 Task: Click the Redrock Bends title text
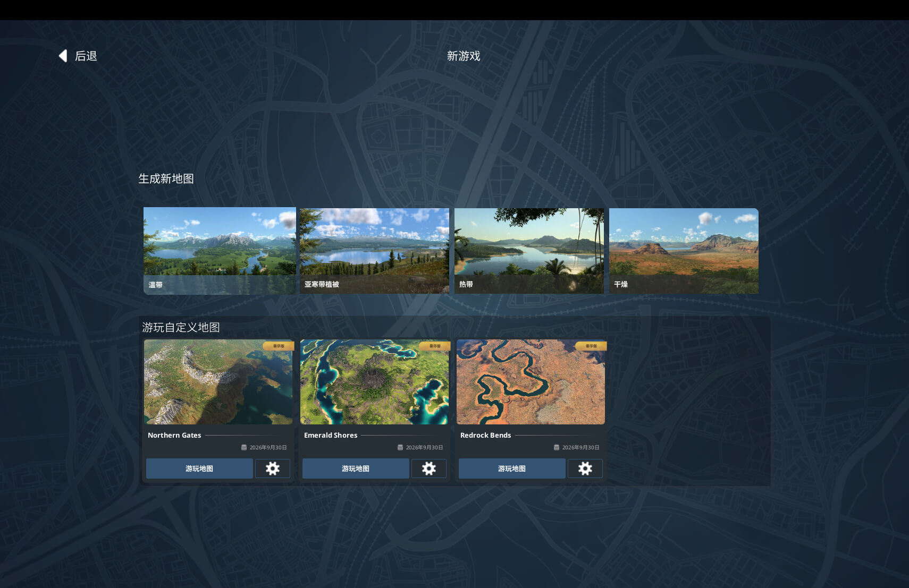[485, 435]
